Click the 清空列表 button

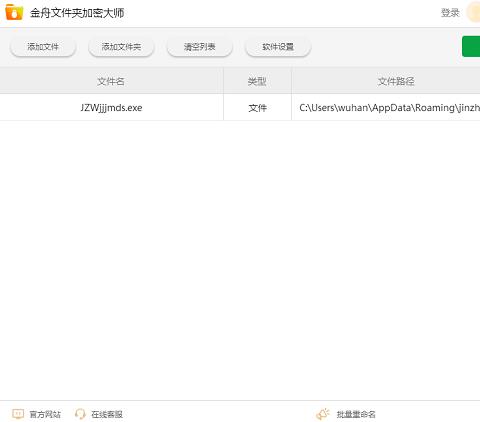[200, 47]
